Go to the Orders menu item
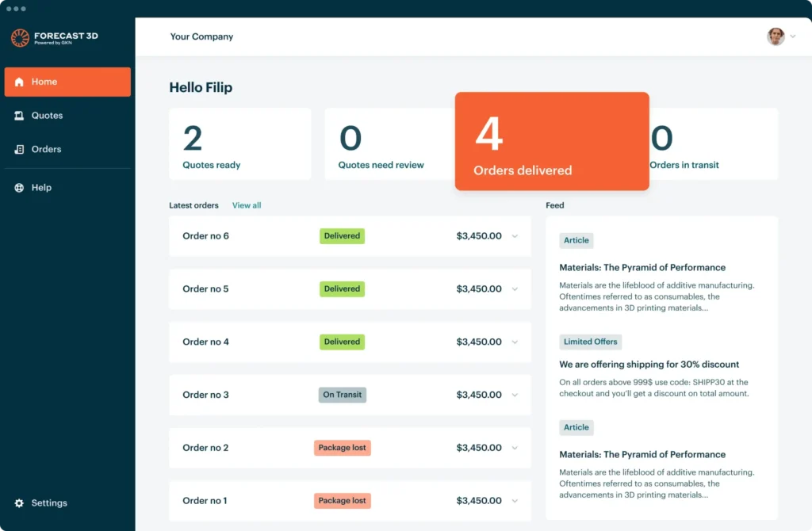812x531 pixels. pos(46,150)
